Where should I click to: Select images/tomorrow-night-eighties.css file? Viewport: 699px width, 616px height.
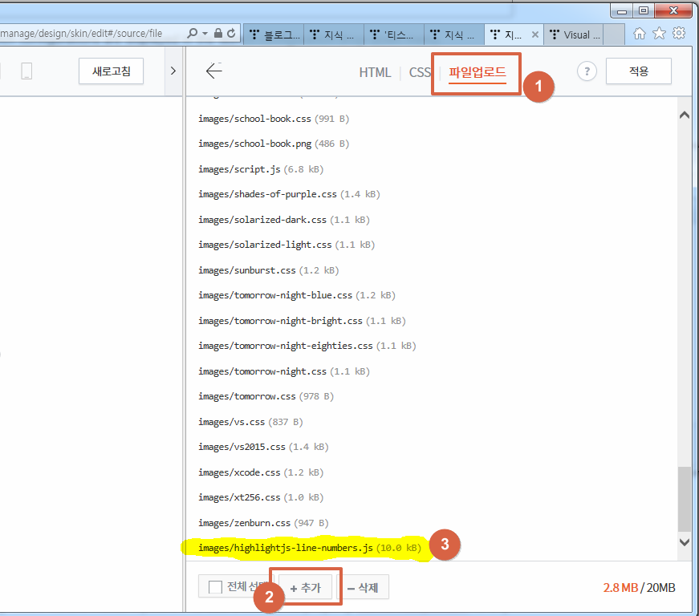[307, 346]
